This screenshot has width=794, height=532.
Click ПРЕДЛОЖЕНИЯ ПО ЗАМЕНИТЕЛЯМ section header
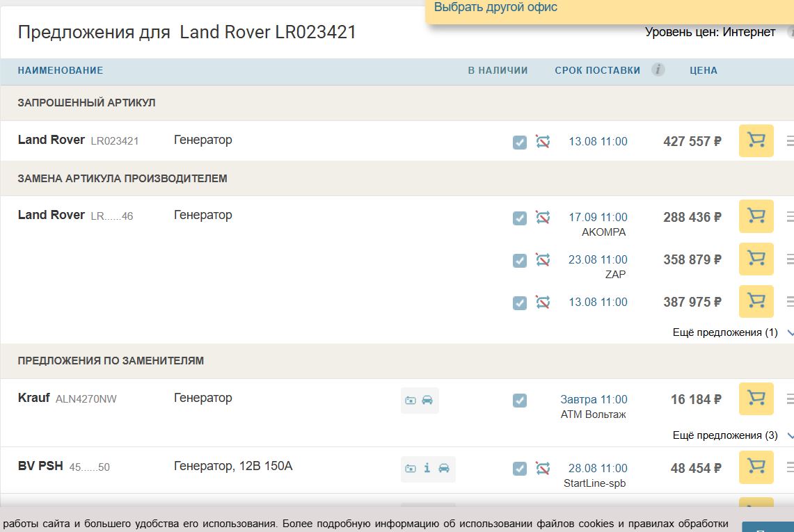click(111, 360)
